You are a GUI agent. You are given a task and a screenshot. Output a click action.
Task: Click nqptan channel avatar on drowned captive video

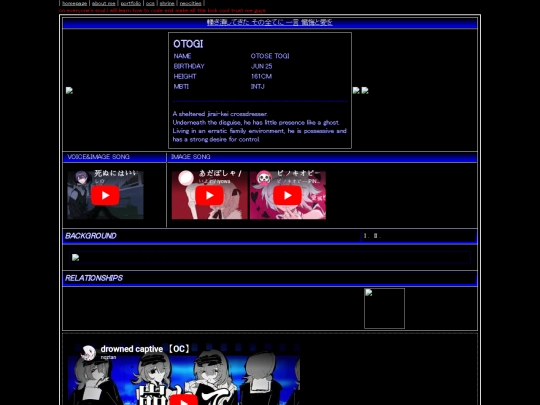point(88,353)
